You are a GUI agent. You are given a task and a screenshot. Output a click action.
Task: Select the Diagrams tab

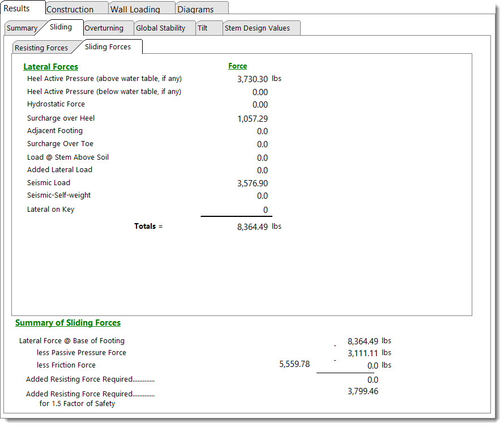tap(196, 9)
